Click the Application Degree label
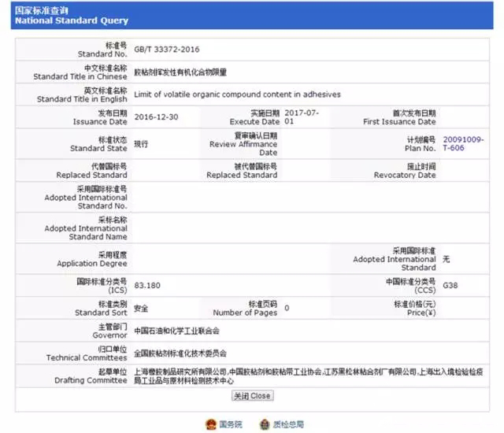Screen dimensions: 504x433 (x=92, y=259)
